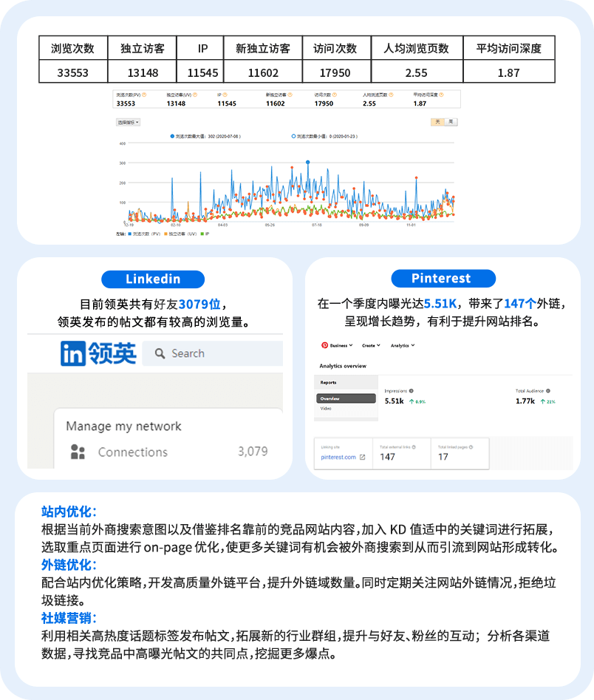
Task: Click the info icon next to Total Audience
Action: coord(548,390)
